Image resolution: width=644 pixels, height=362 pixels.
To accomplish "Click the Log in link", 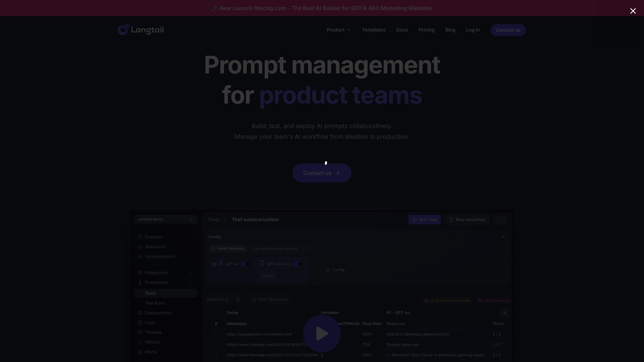I will [473, 30].
